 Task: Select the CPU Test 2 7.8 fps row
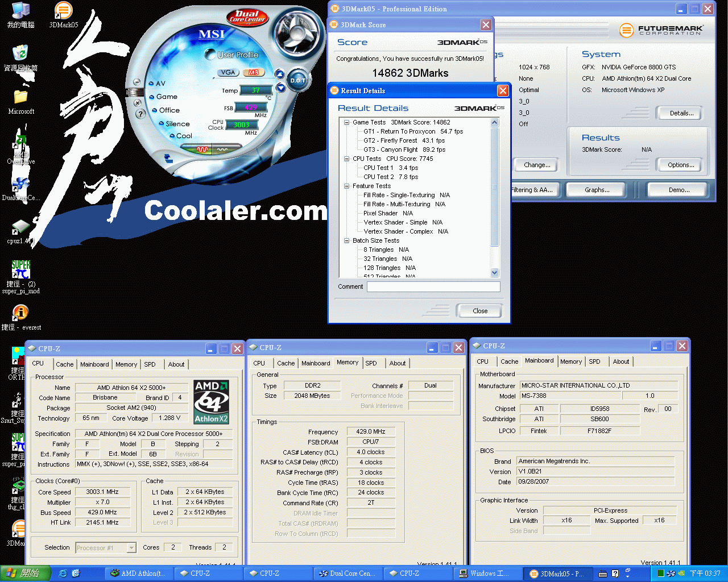(x=390, y=177)
